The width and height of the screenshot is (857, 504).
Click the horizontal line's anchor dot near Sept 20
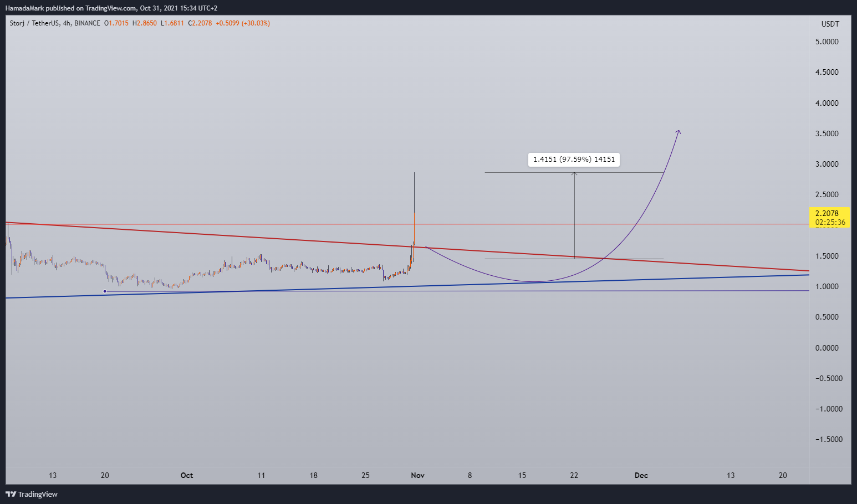click(105, 291)
